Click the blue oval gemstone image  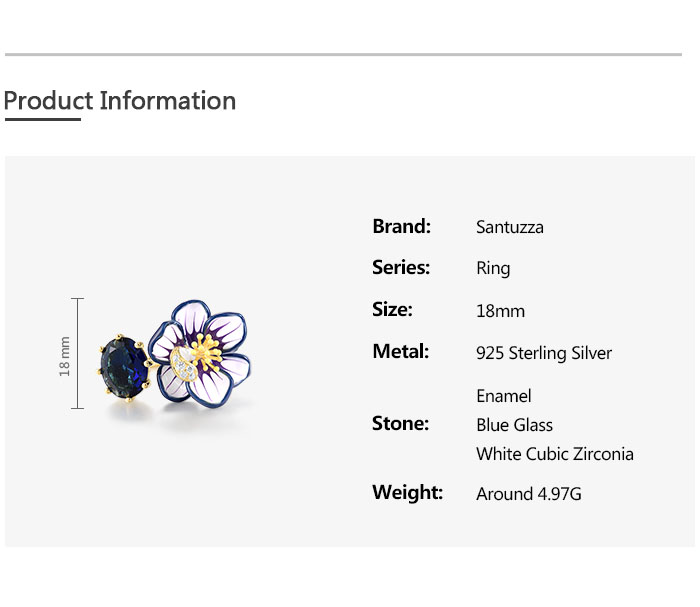[124, 368]
